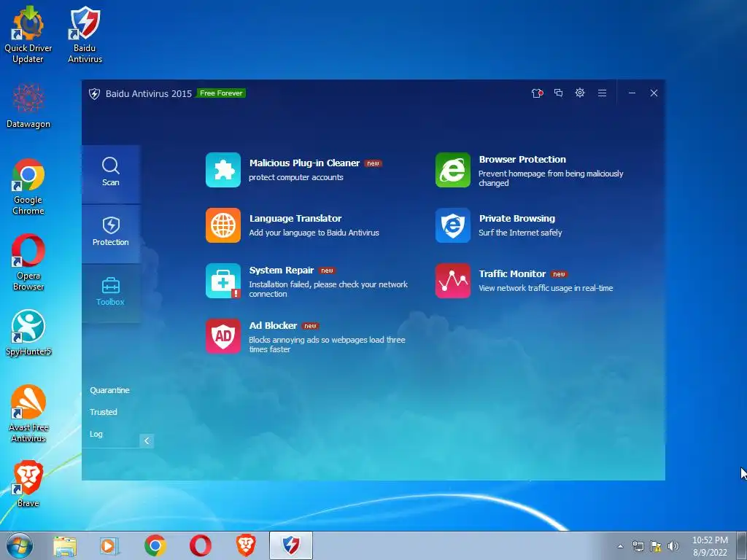Show hidden system tray icons
747x560 pixels.
coord(620,546)
